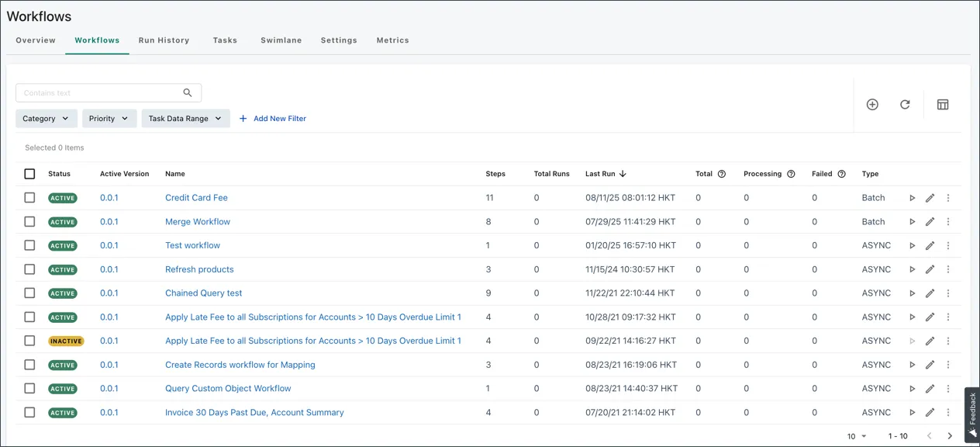Open more options for Chained Query test

(x=948, y=293)
